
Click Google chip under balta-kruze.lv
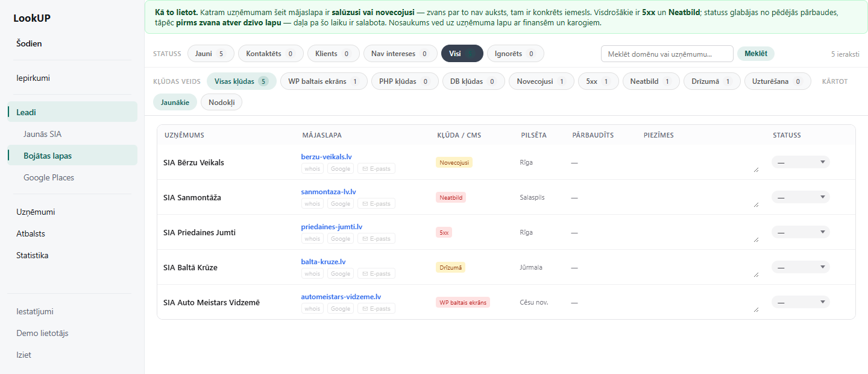(x=341, y=274)
